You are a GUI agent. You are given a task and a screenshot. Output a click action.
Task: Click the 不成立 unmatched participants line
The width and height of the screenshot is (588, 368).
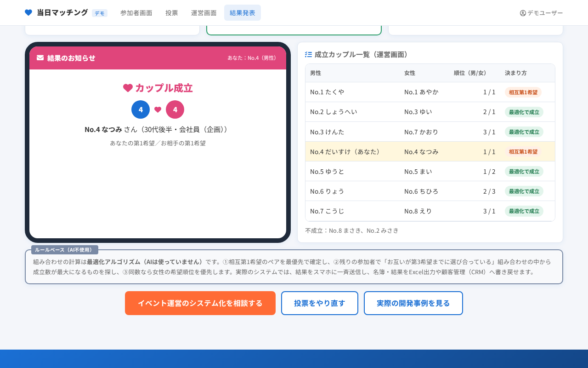click(352, 230)
